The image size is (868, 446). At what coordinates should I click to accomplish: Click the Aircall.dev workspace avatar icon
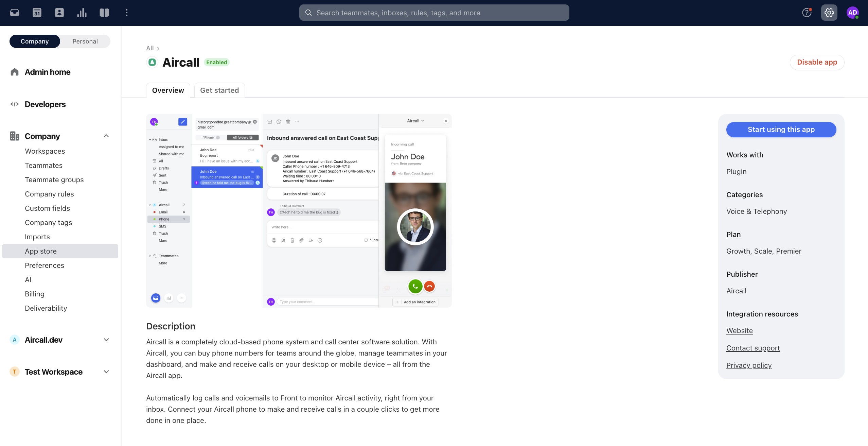point(15,340)
